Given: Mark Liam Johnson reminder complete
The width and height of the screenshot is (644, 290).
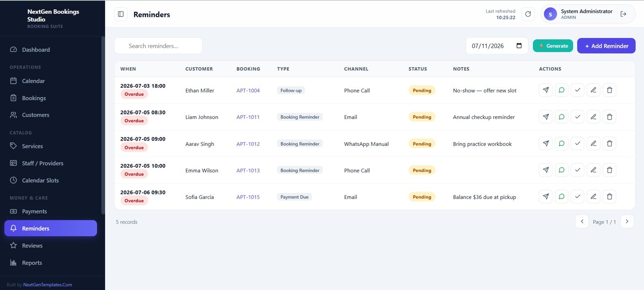Looking at the screenshot, I should tap(578, 117).
